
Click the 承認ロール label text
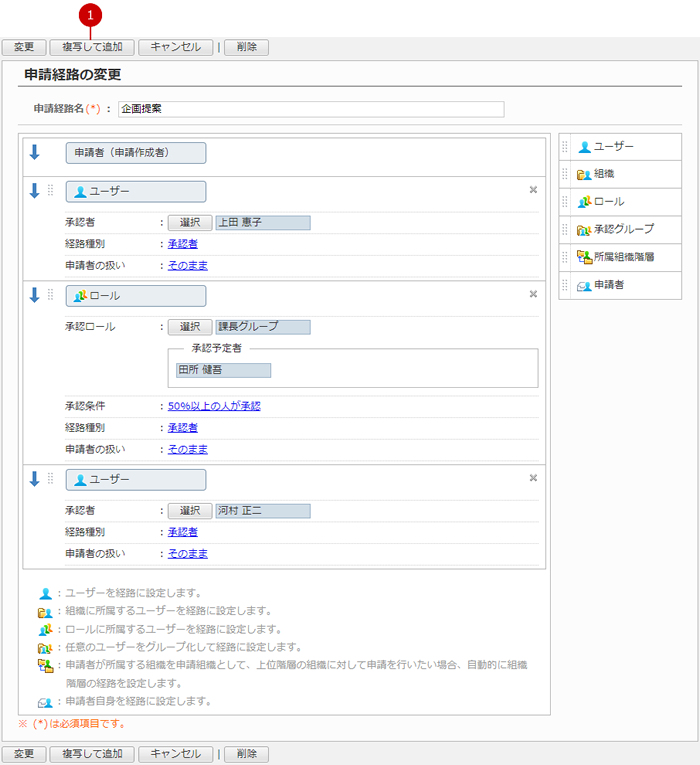coord(90,327)
